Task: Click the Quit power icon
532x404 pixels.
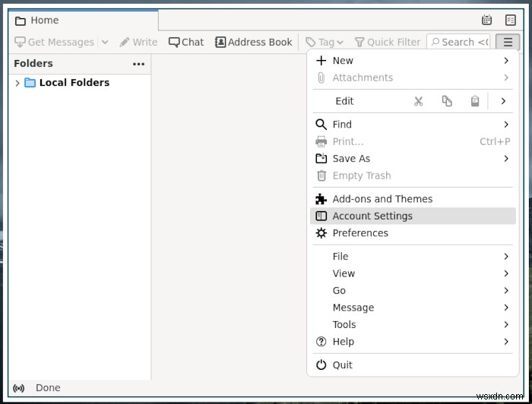Action: pyautogui.click(x=321, y=365)
